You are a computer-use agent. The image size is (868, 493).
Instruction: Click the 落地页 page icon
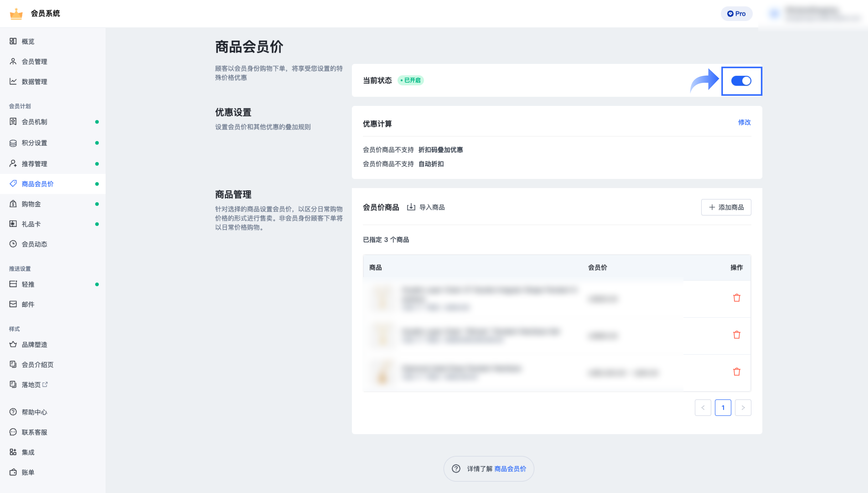coord(13,384)
